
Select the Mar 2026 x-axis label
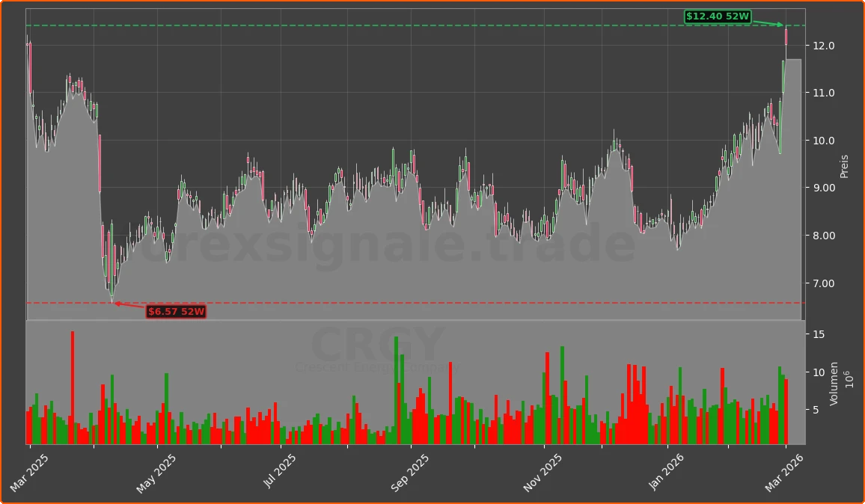click(785, 473)
